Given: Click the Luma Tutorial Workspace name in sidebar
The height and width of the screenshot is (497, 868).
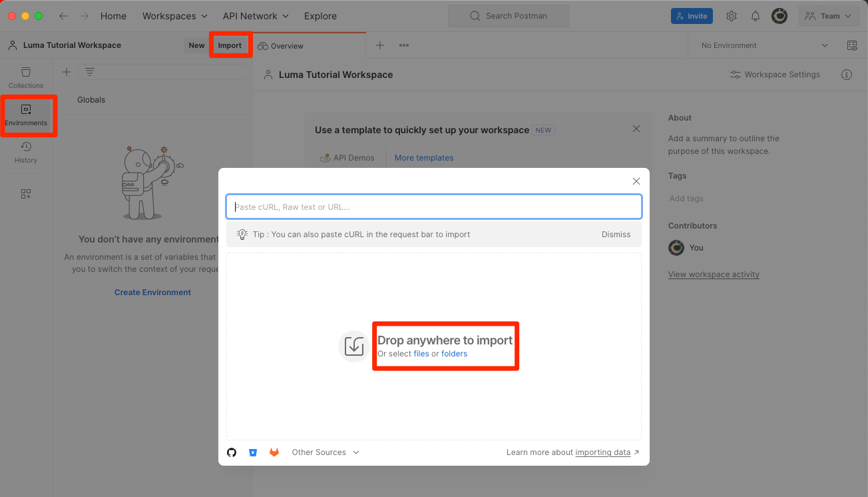Looking at the screenshot, I should click(72, 45).
